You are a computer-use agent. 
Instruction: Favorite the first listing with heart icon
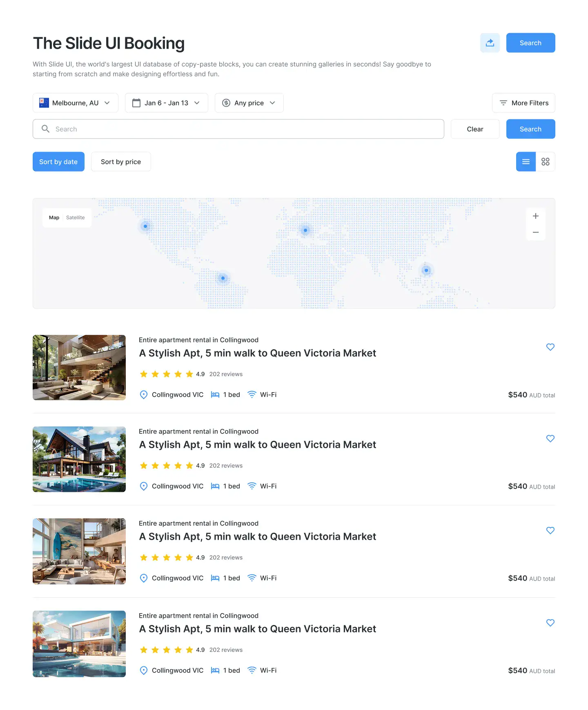pos(550,347)
